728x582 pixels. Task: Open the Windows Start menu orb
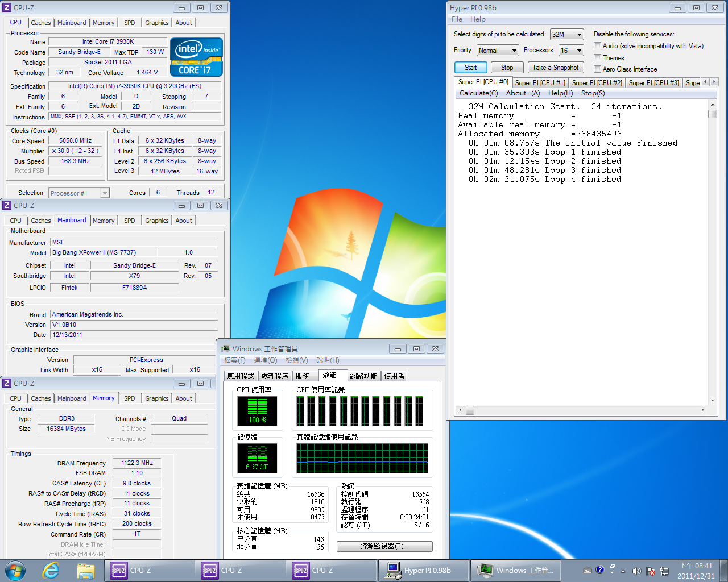15,570
